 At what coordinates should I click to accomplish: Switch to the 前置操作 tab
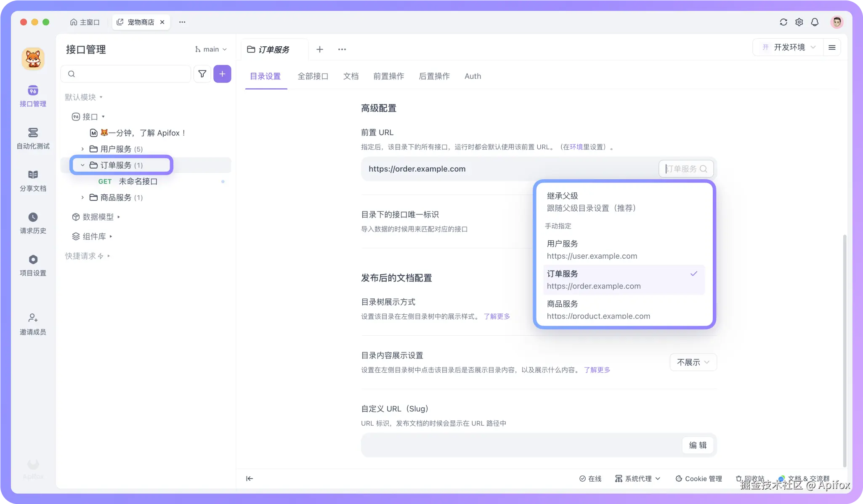[x=388, y=77]
